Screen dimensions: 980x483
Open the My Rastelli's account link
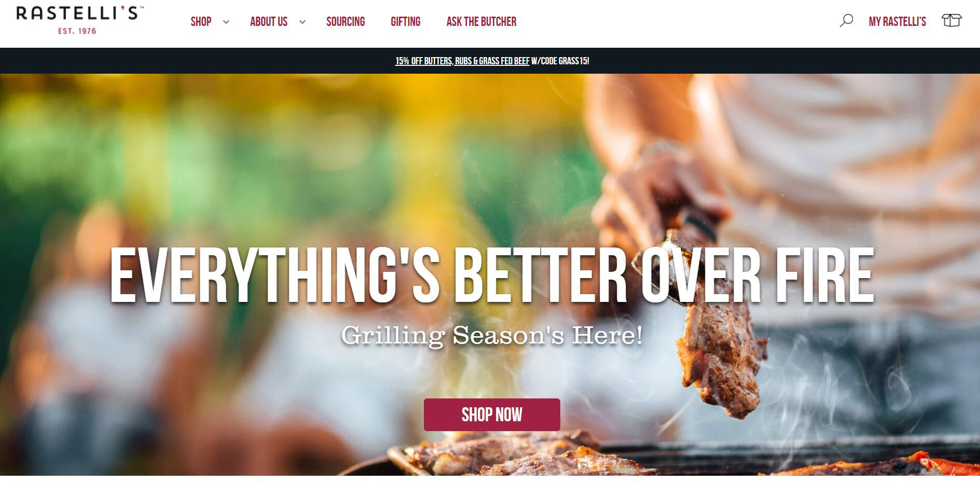[898, 22]
